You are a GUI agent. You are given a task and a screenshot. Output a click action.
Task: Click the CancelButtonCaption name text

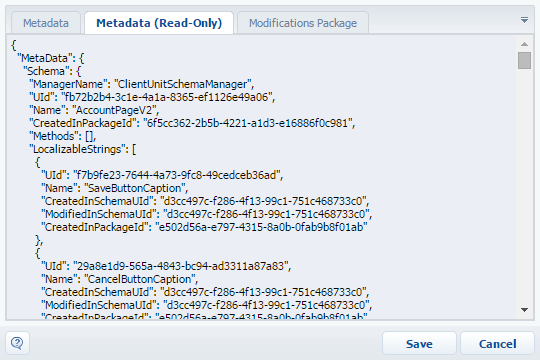pos(141,279)
